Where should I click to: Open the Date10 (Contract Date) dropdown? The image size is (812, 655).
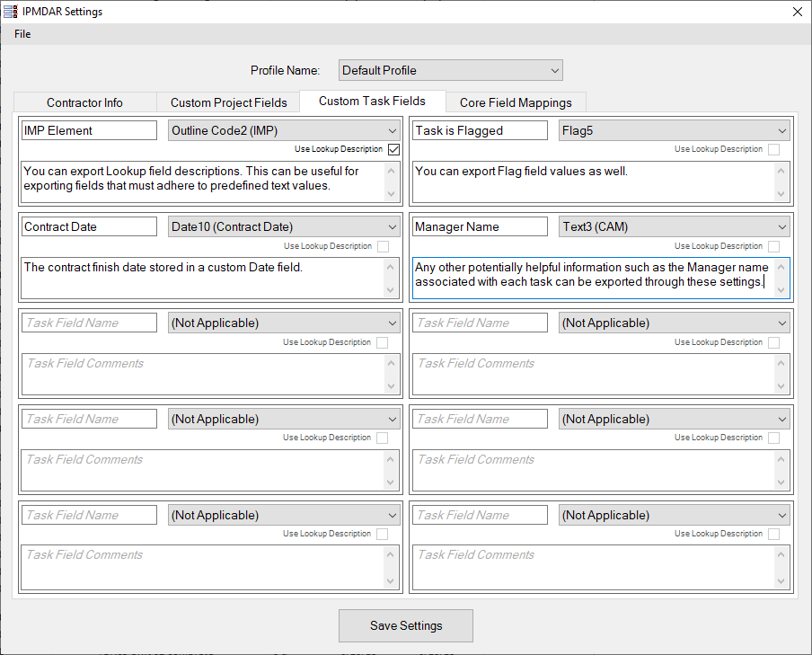click(284, 226)
